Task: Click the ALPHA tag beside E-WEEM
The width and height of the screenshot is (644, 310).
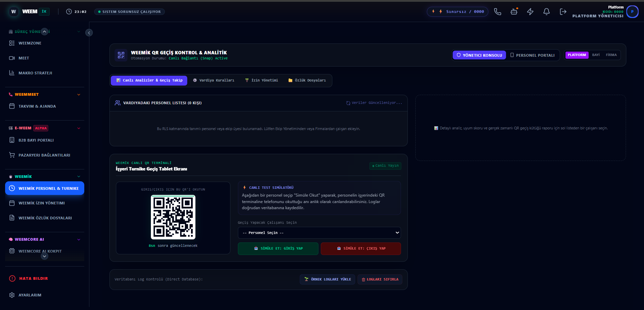Action: [x=41, y=128]
